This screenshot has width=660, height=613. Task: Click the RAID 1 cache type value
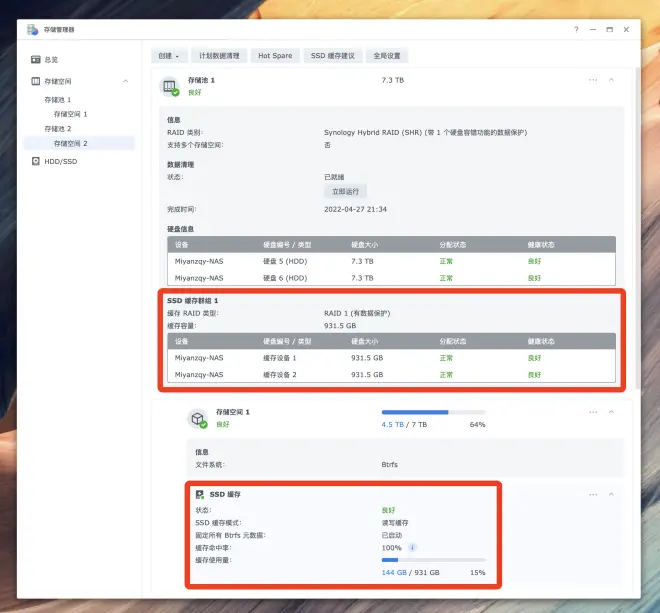coord(357,313)
